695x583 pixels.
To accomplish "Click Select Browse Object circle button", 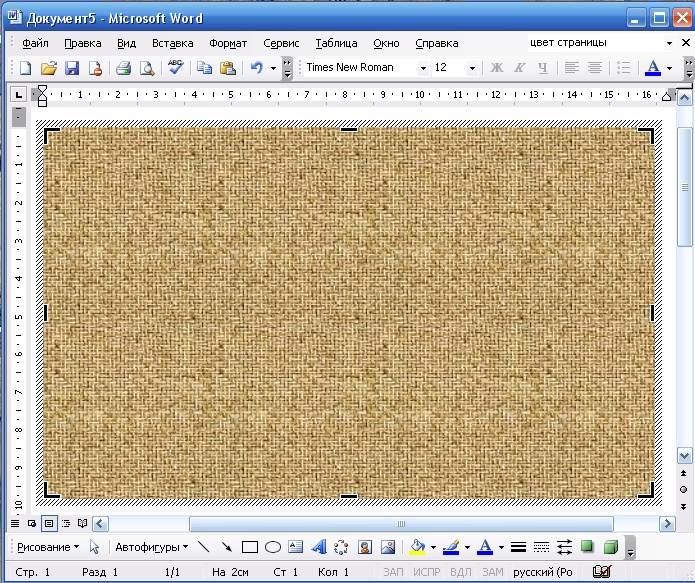I will coord(683,489).
